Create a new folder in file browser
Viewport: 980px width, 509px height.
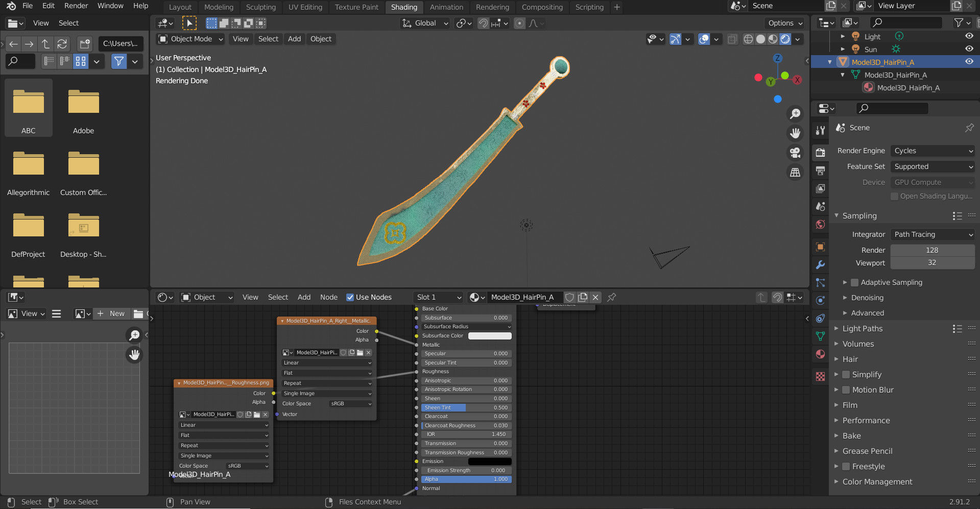pyautogui.click(x=84, y=44)
